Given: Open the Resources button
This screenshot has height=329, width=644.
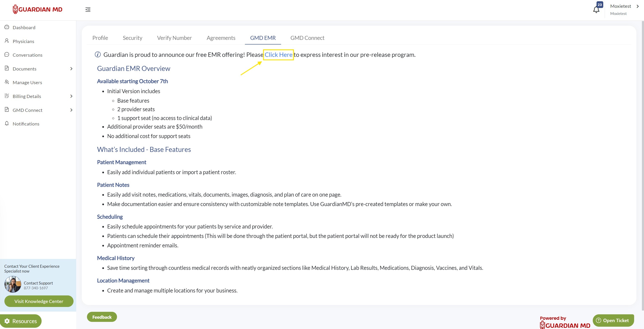Looking at the screenshot, I should point(21,321).
